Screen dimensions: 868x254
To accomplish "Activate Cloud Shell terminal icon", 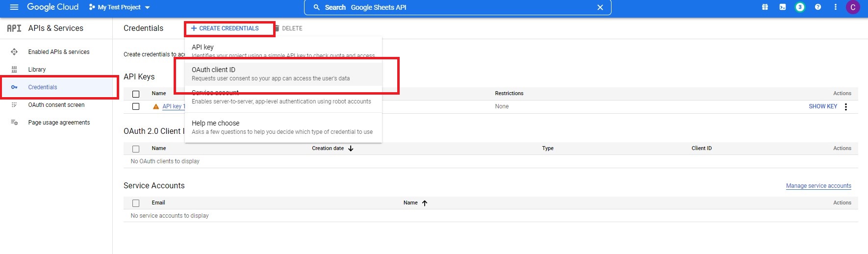I will pyautogui.click(x=783, y=7).
